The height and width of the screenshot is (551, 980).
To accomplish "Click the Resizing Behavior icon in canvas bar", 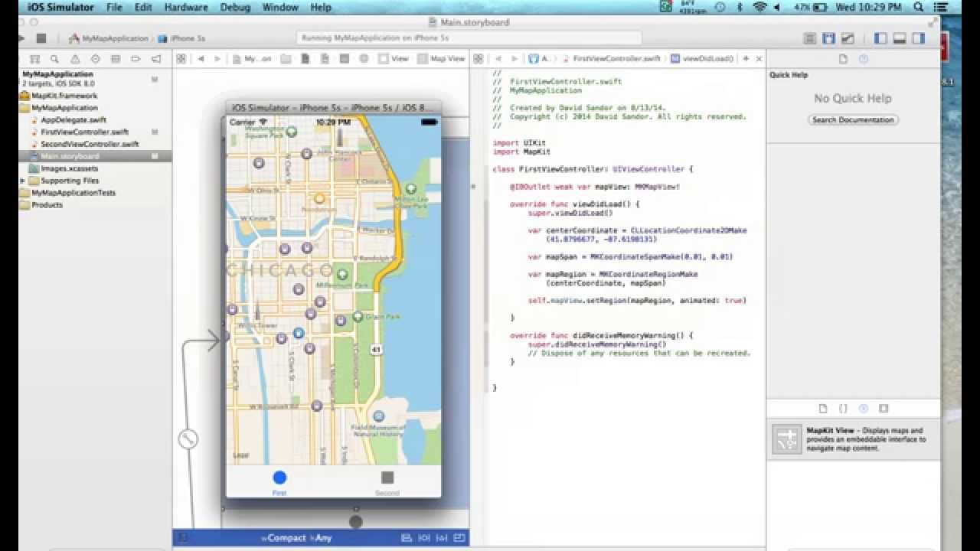I will [459, 538].
